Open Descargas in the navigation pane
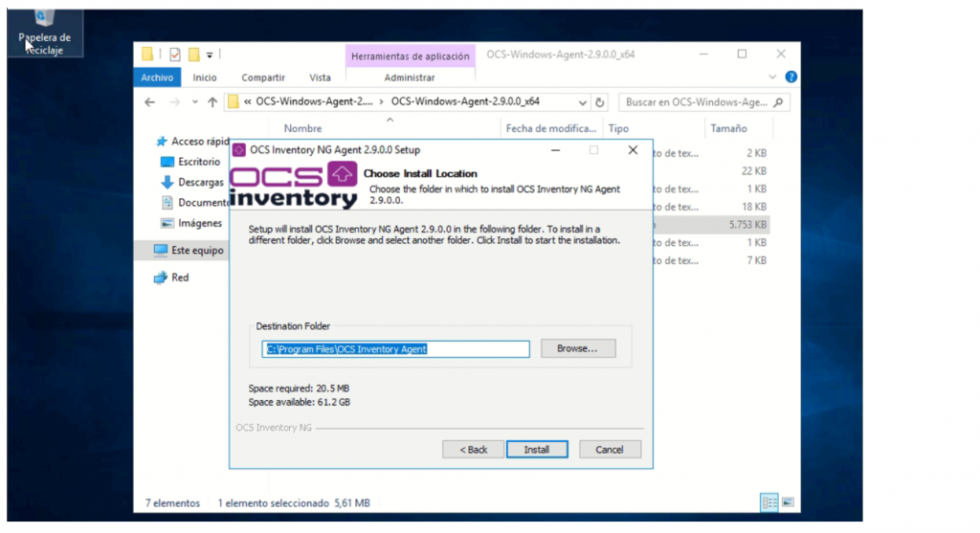Viewport: 980px width, 533px height. point(191,183)
